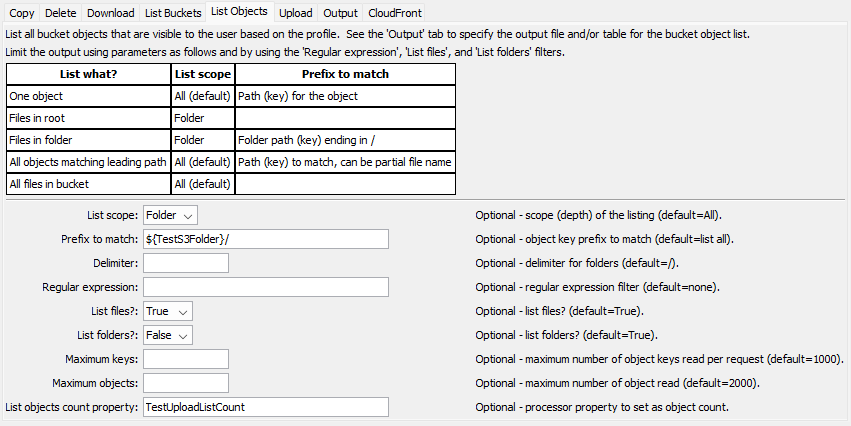Screen dimensions: 851x426
Task: Open the Delete tab
Action: (60, 13)
